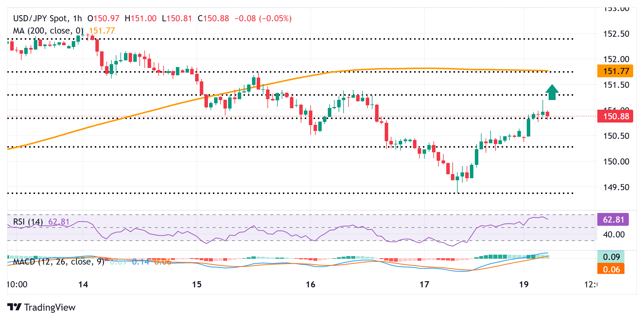Click the green up arrow marker

tap(552, 92)
